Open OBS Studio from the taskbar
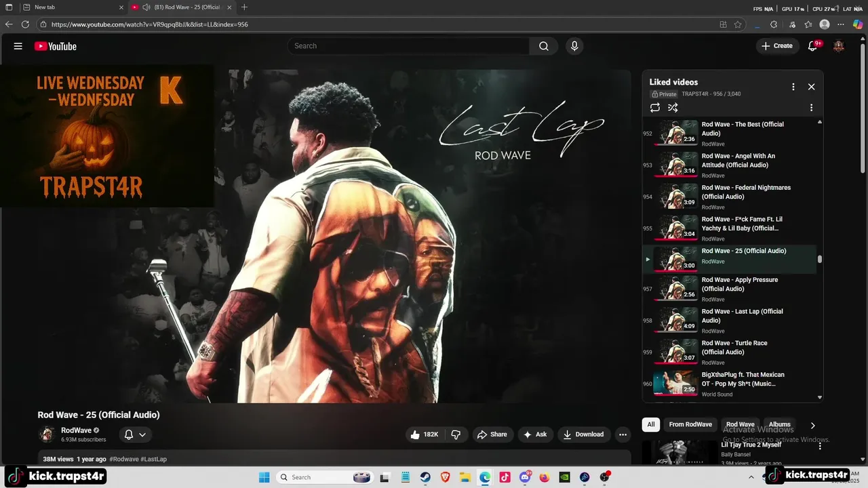Viewport: 868px width, 488px height. click(x=605, y=477)
